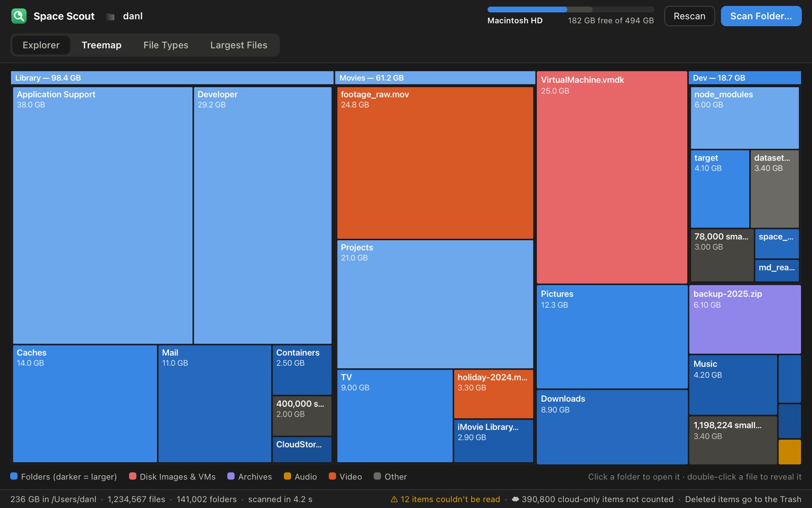This screenshot has height=508, width=812.
Task: Click the amber Audio legend swatch
Action: tap(288, 477)
